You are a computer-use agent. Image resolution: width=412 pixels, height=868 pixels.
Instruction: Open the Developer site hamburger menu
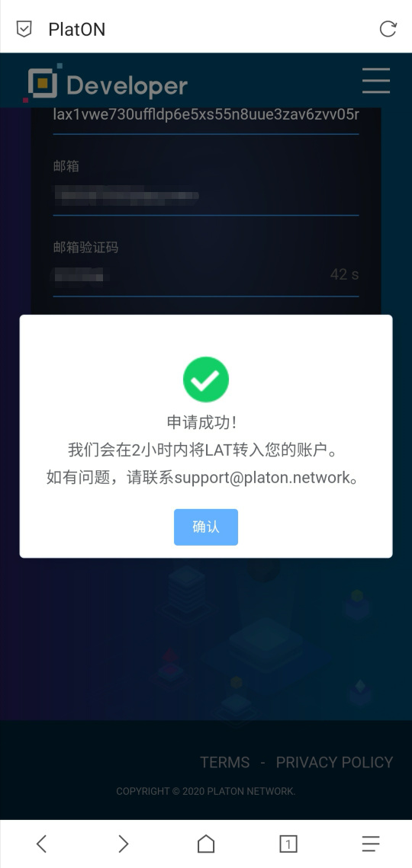pos(376,81)
